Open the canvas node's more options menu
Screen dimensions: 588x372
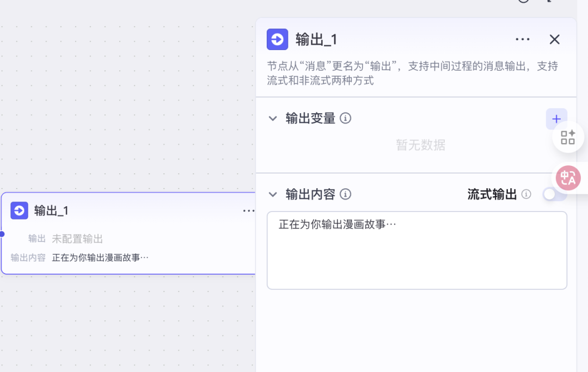click(248, 211)
